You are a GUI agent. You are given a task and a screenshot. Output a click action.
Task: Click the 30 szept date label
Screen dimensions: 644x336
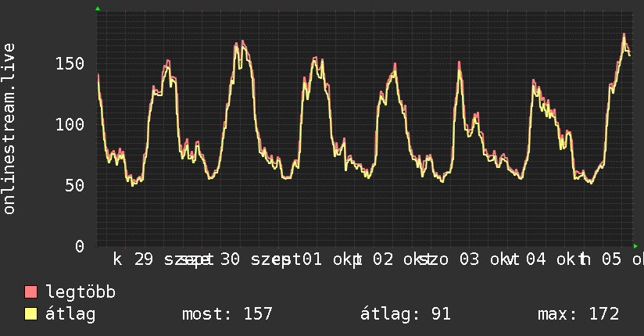click(x=260, y=259)
